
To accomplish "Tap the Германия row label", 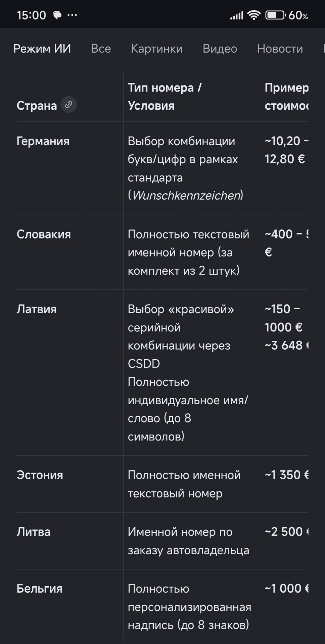I will [43, 141].
